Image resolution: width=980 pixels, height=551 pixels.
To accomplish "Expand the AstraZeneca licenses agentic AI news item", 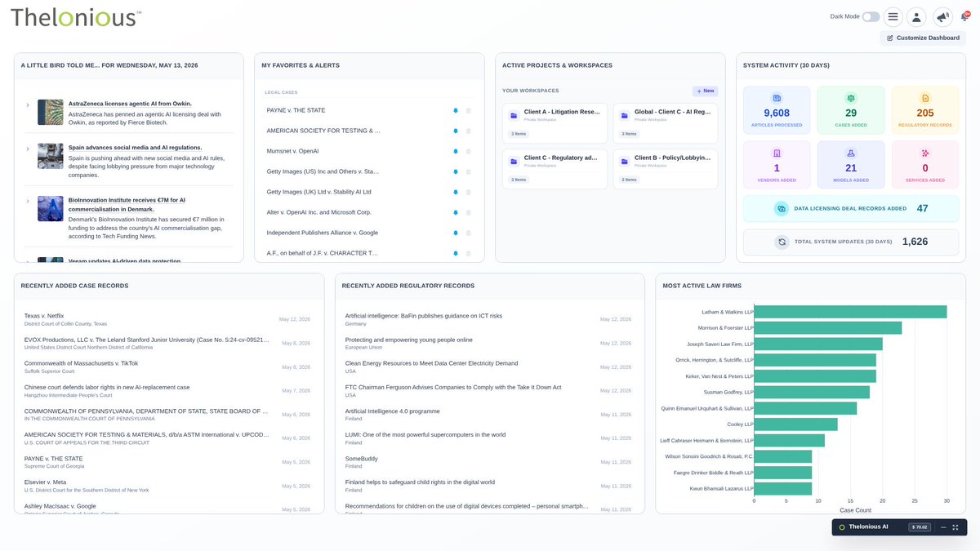I will tap(28, 104).
